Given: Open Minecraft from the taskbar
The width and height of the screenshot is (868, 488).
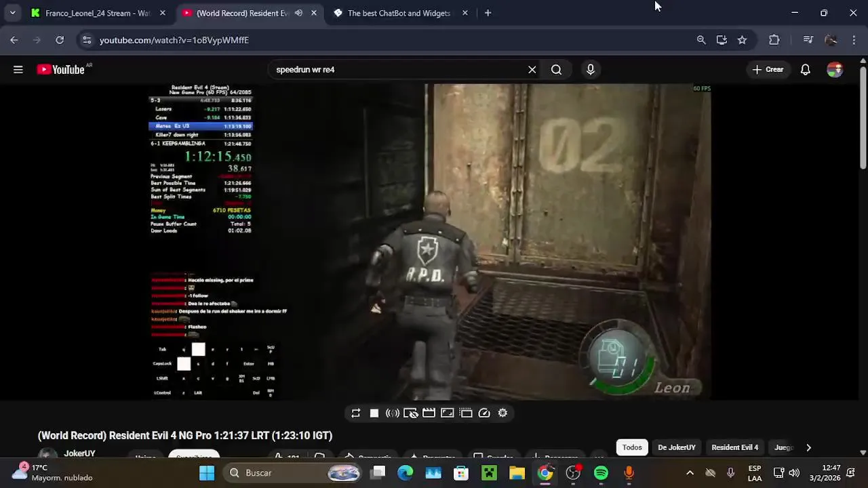Looking at the screenshot, I should 489,473.
